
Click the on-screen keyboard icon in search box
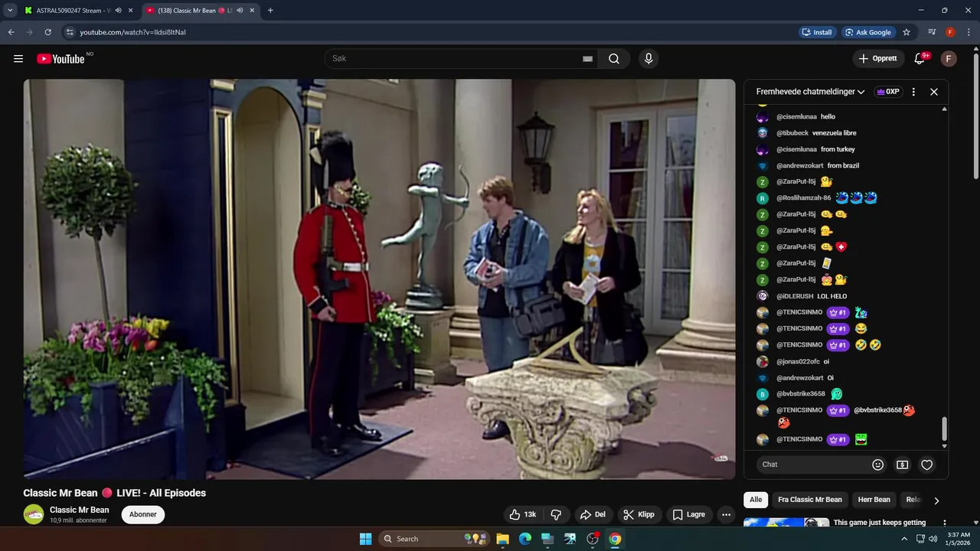pyautogui.click(x=588, y=59)
